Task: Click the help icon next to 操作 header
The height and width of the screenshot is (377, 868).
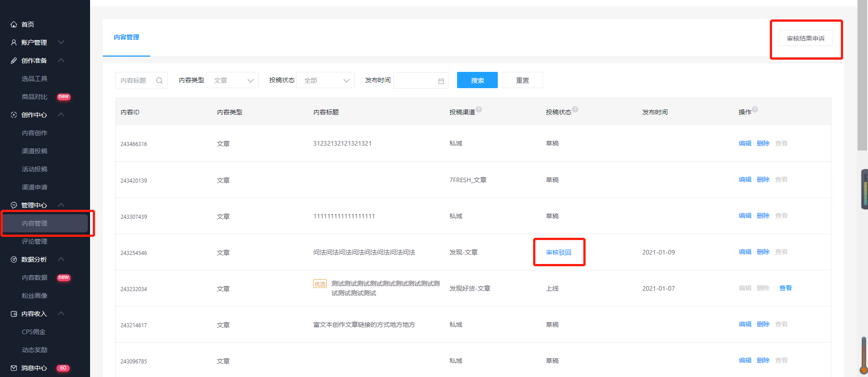Action: point(755,109)
